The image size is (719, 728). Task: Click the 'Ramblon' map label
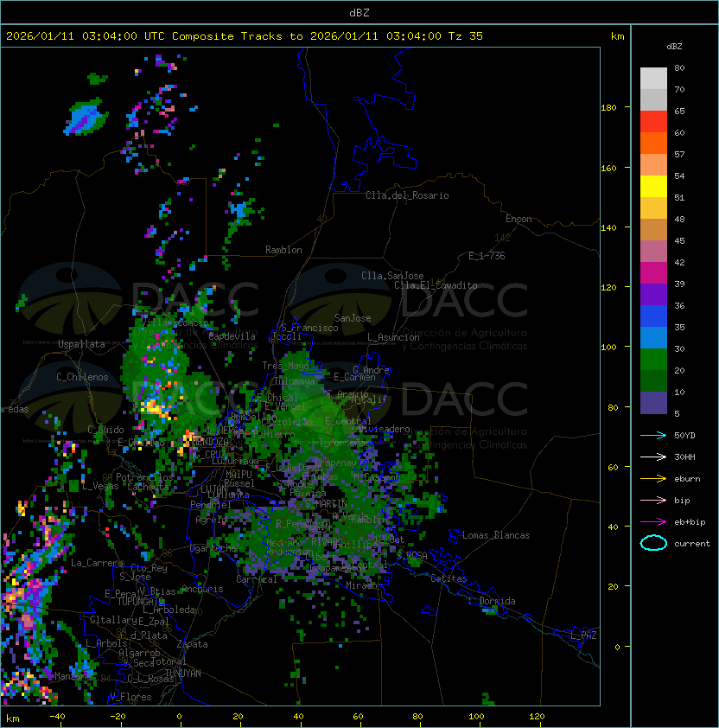[283, 250]
